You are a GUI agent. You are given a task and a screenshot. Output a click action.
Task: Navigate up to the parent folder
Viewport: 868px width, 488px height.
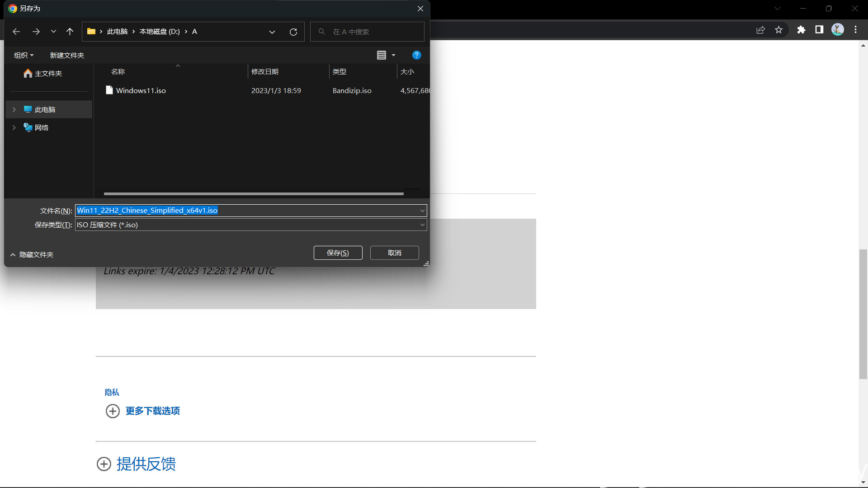click(70, 32)
